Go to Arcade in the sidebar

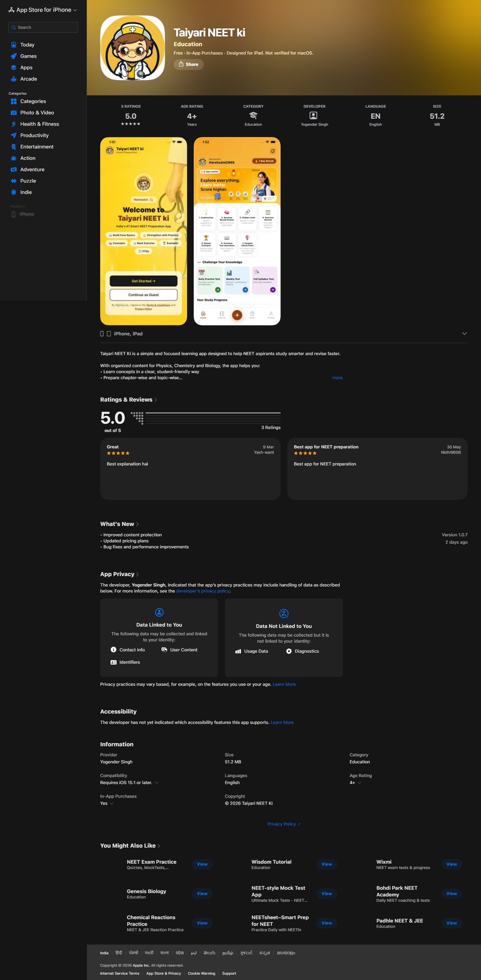[x=29, y=79]
